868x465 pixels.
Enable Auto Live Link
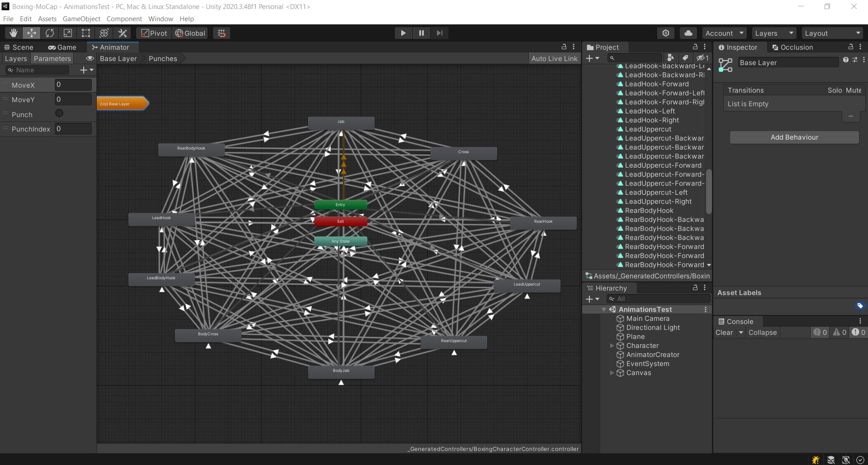(x=554, y=58)
